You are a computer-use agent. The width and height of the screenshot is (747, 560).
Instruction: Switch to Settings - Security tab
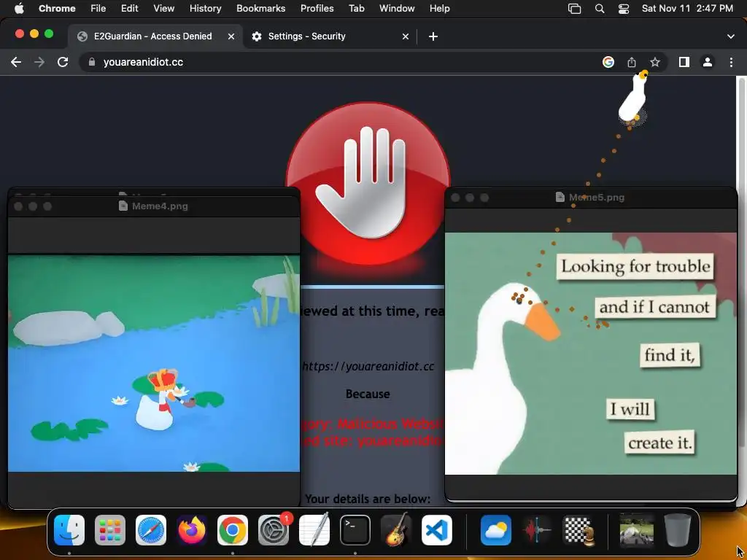tap(329, 36)
